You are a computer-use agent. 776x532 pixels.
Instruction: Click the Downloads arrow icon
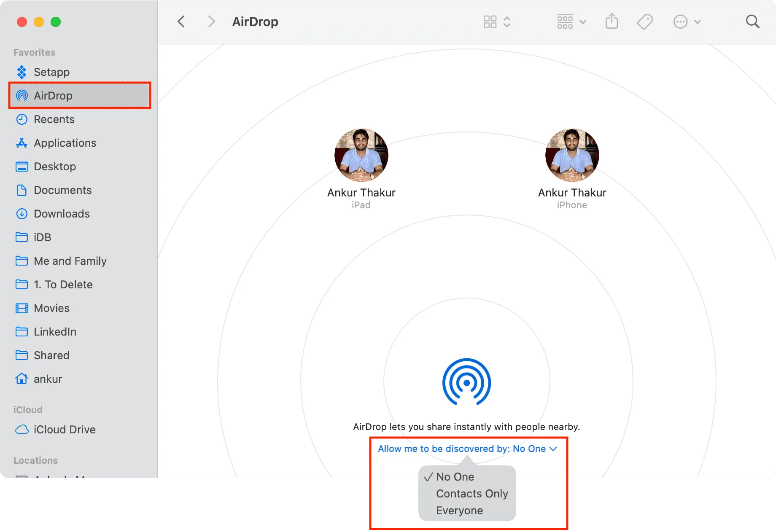pyautogui.click(x=22, y=214)
